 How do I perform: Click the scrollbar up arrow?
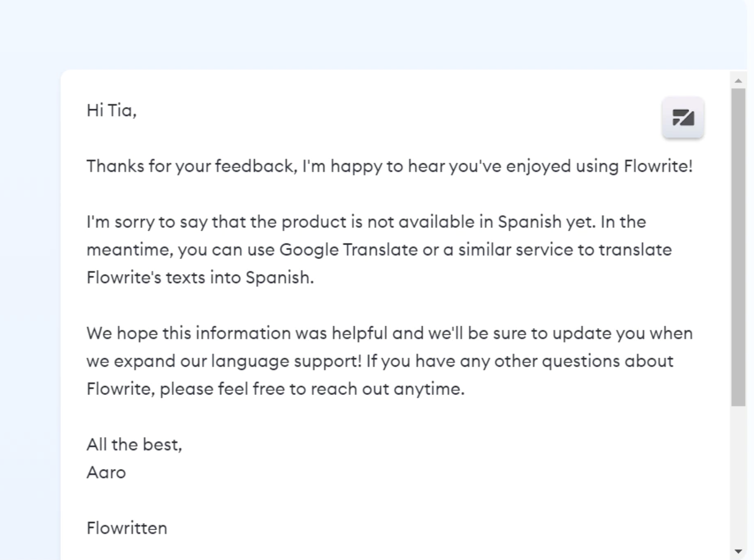[x=738, y=81]
